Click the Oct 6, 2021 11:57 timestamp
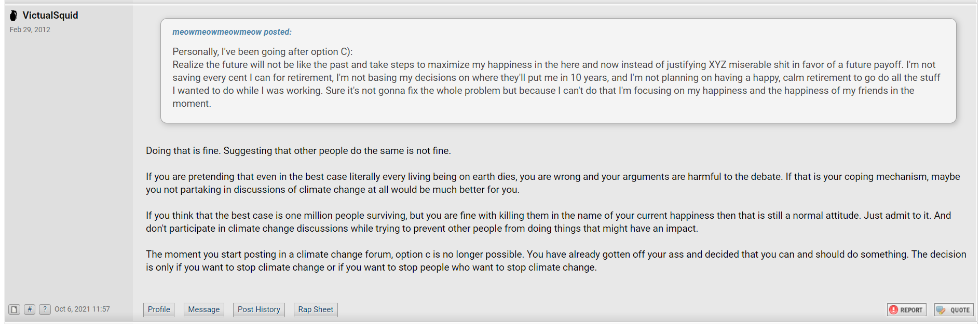Screen dimensions: 980x324 82,309
